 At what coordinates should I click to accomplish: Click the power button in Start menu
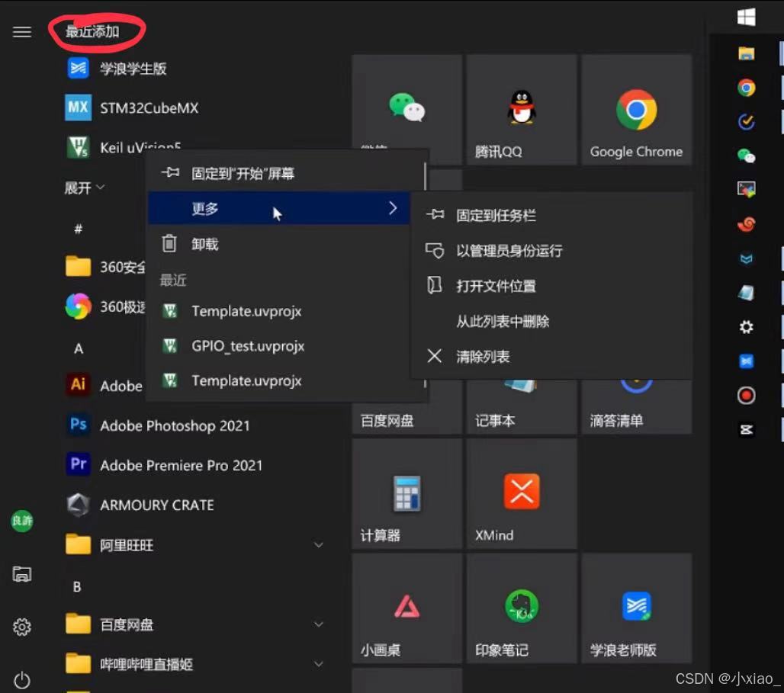22,679
